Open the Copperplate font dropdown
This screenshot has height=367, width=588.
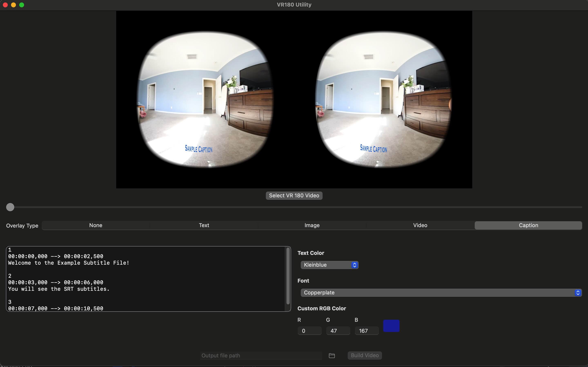(x=578, y=293)
